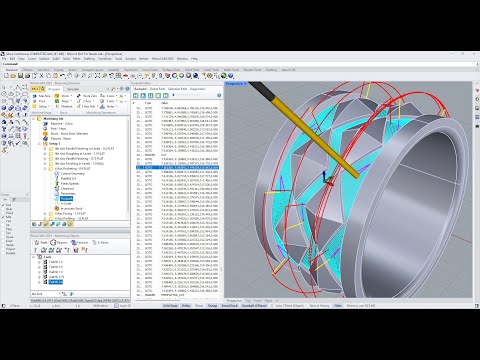Switch to the Simulate tab in Machining Browser
The width and height of the screenshot is (480, 360).
[73, 89]
